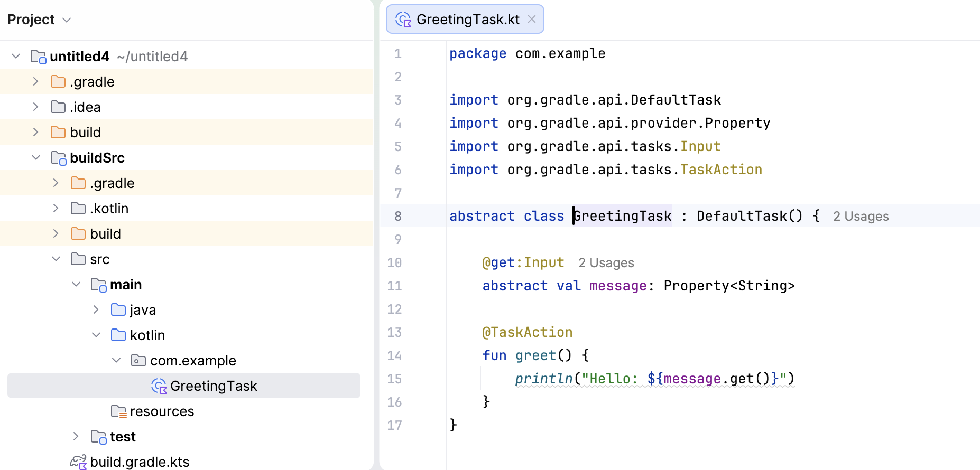Viewport: 980px width, 470px height.
Task: Collapse the kotlin source folder
Action: click(96, 335)
